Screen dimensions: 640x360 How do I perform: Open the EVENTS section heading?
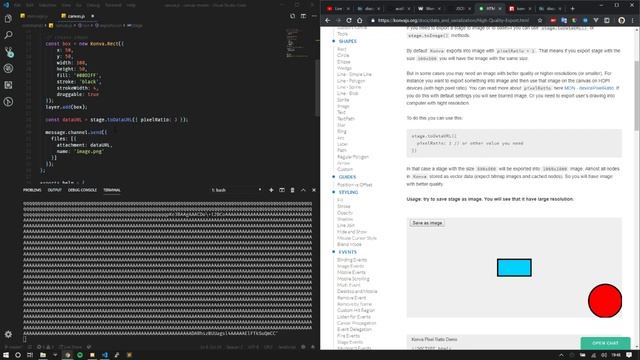pyautogui.click(x=347, y=252)
